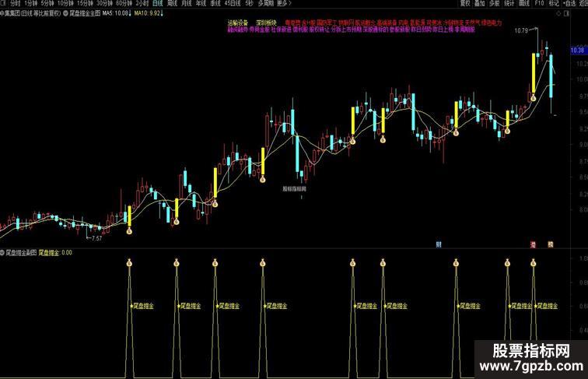The width and height of the screenshot is (588, 379).
Task: Click the round icon before 尾盘擒金副图
Action: click(2, 253)
